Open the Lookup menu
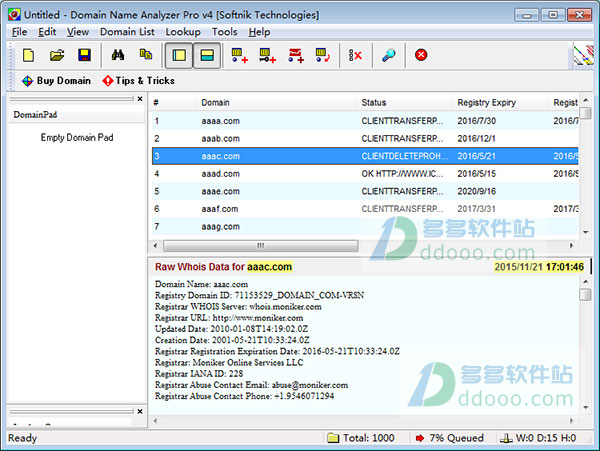 tap(183, 32)
